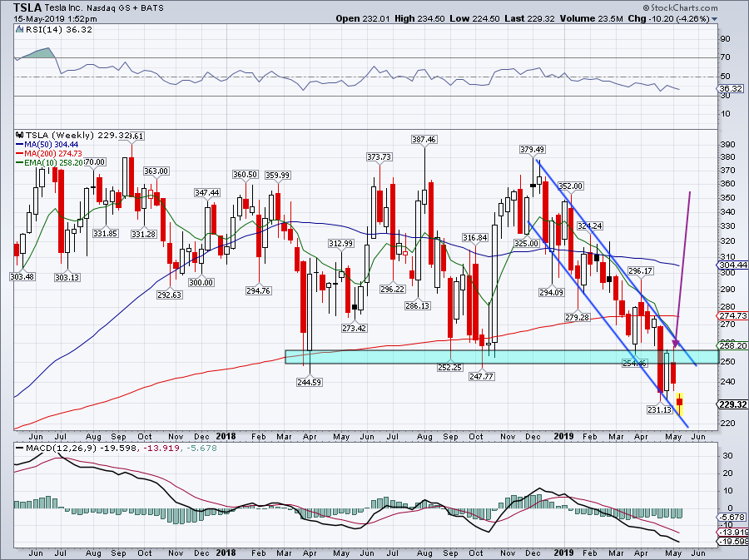Click the 'High 234.50' header value
Screen dimensions: 749x560
click(x=420, y=19)
